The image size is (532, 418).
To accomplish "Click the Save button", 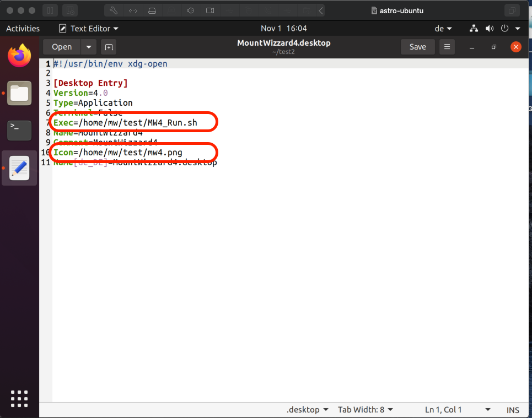I will click(418, 47).
